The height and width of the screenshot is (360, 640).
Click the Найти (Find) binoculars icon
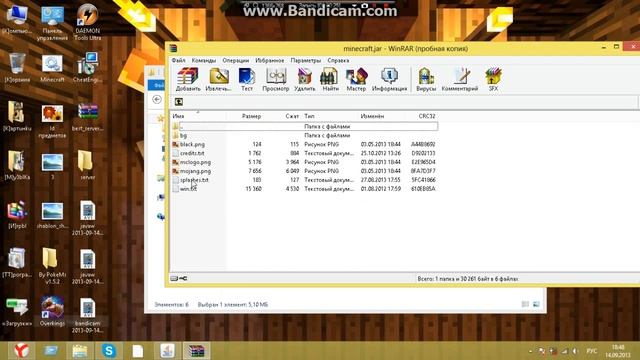[x=330, y=79]
